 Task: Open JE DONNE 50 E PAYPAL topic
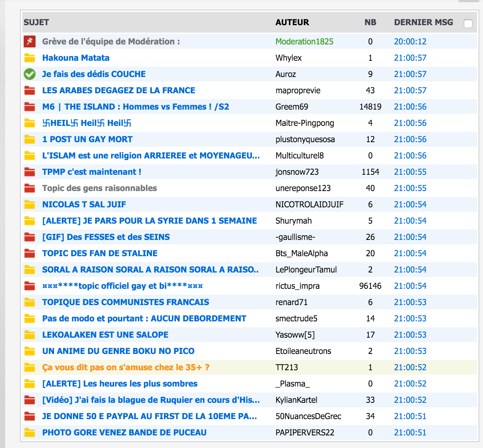(x=149, y=416)
